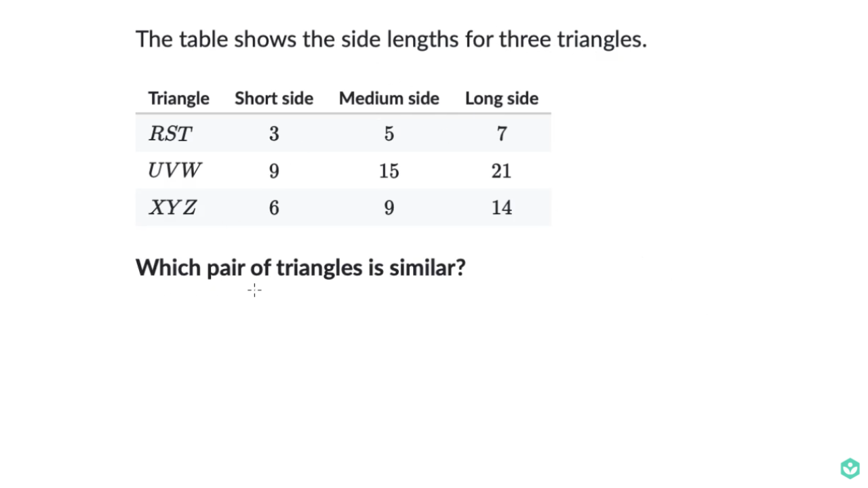Click the word 'similar' in the question
This screenshot has height=488, width=868.
click(423, 267)
